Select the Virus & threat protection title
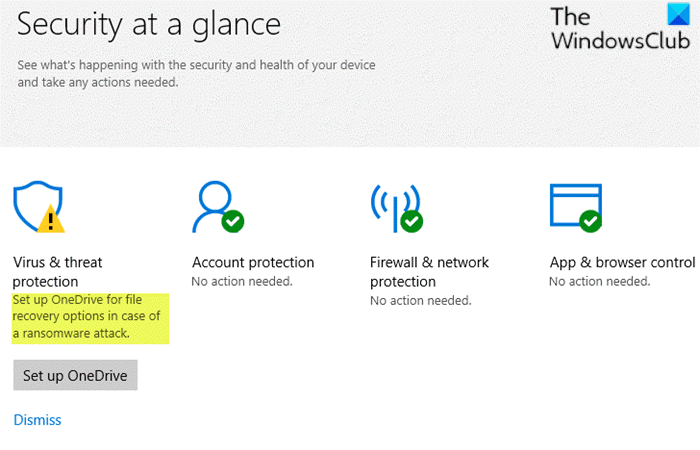Viewport: 700px width, 450px height. pyautogui.click(x=58, y=272)
